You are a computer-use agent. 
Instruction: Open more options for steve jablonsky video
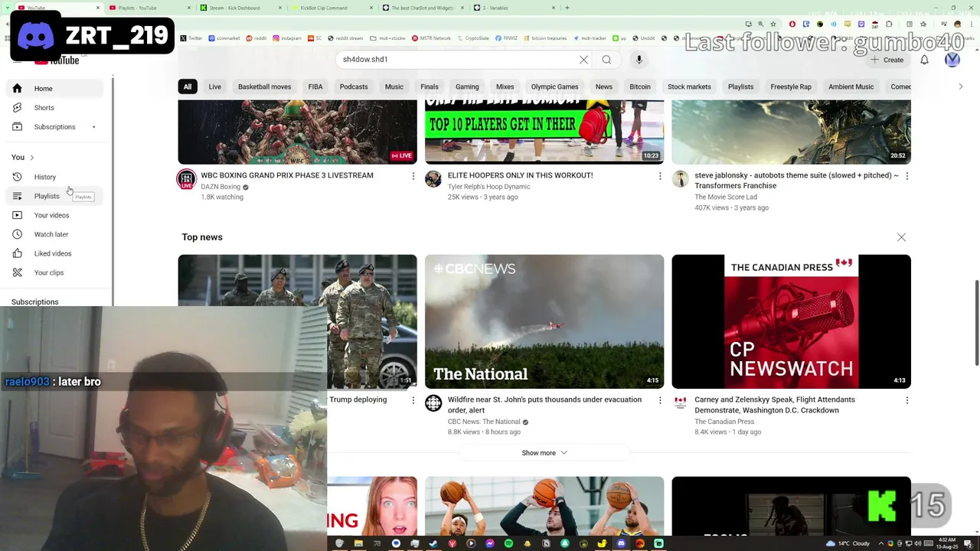point(907,176)
